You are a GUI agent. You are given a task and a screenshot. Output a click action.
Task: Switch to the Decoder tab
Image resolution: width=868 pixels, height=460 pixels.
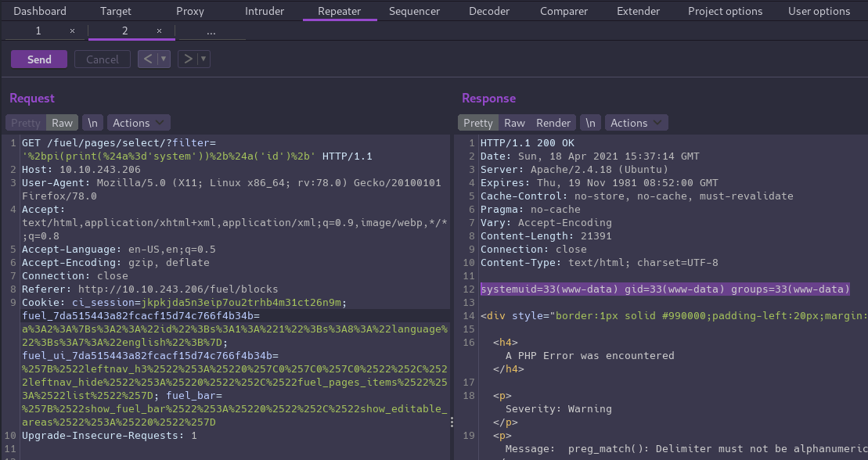coord(489,11)
